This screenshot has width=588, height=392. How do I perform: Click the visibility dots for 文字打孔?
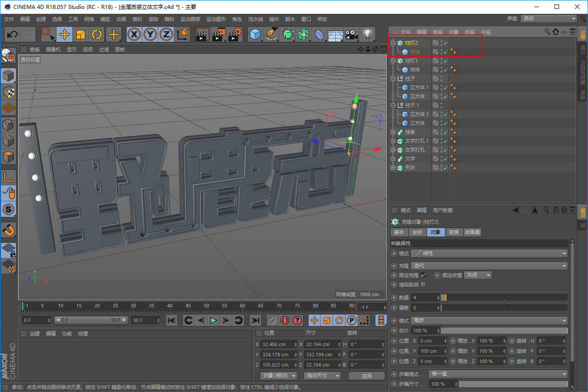pos(441,150)
